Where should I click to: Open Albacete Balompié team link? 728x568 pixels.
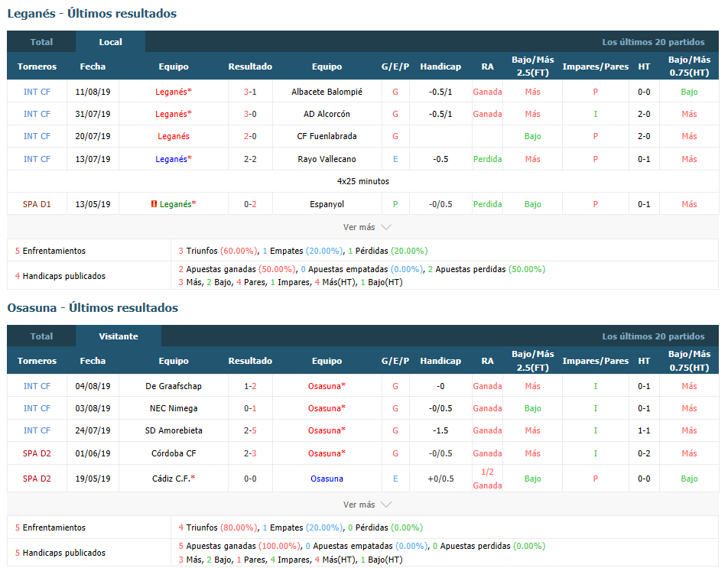click(327, 92)
